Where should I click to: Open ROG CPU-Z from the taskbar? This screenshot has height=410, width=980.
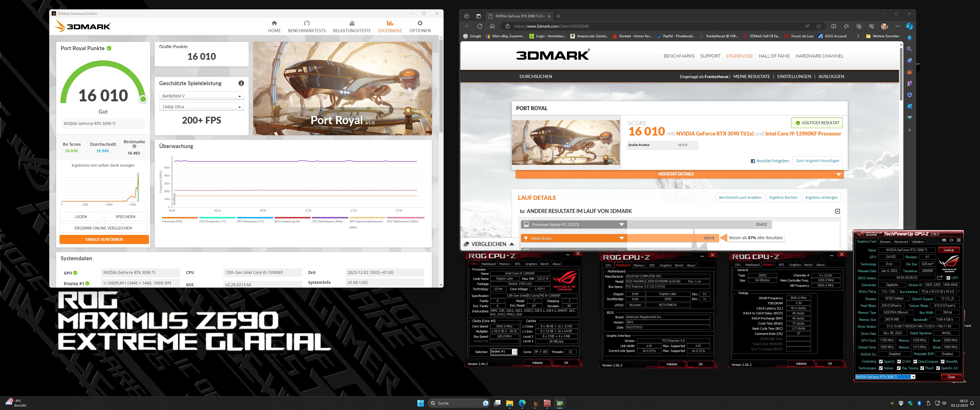click(x=547, y=403)
